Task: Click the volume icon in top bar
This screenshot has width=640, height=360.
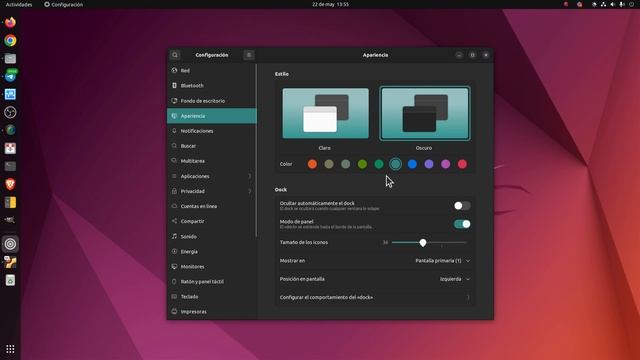Action: (x=612, y=4)
